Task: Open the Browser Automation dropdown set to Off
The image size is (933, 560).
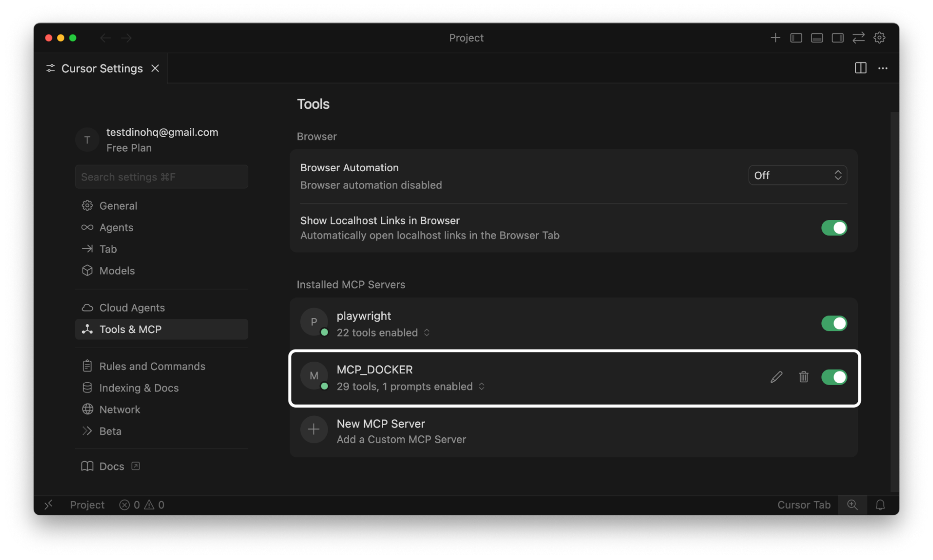Action: (x=797, y=175)
